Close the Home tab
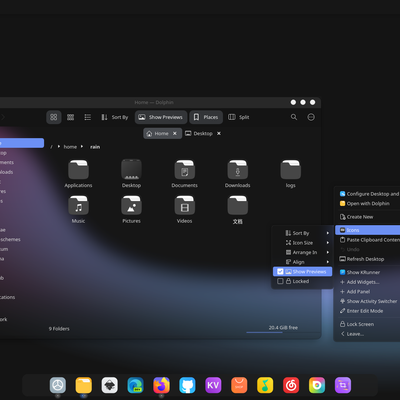 pyautogui.click(x=175, y=133)
